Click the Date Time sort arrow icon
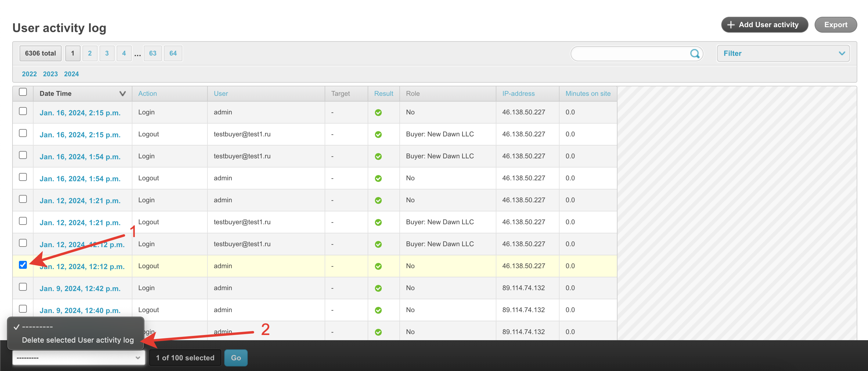The height and width of the screenshot is (371, 868). click(x=122, y=94)
